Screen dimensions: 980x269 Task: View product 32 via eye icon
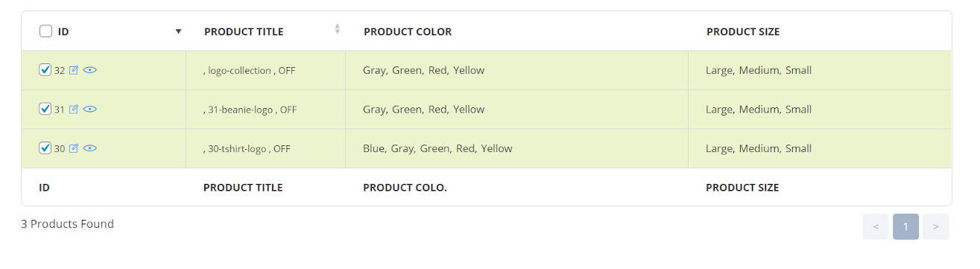coord(90,70)
